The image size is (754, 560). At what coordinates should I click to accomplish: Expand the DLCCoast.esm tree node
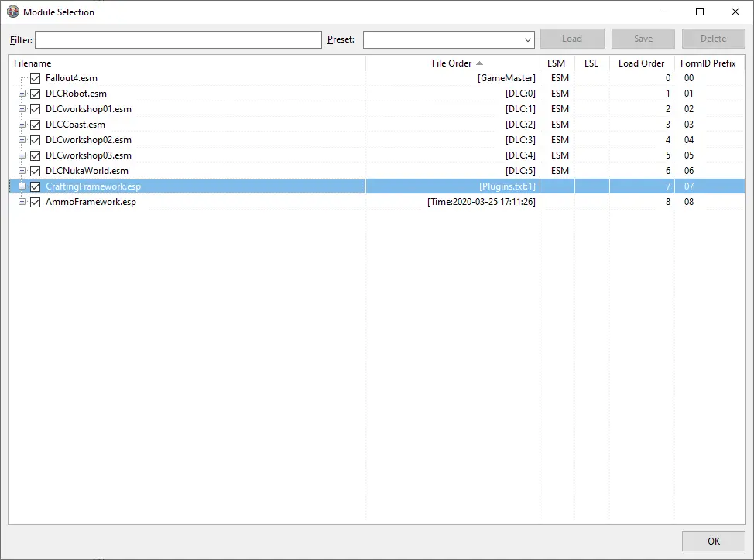(22, 124)
